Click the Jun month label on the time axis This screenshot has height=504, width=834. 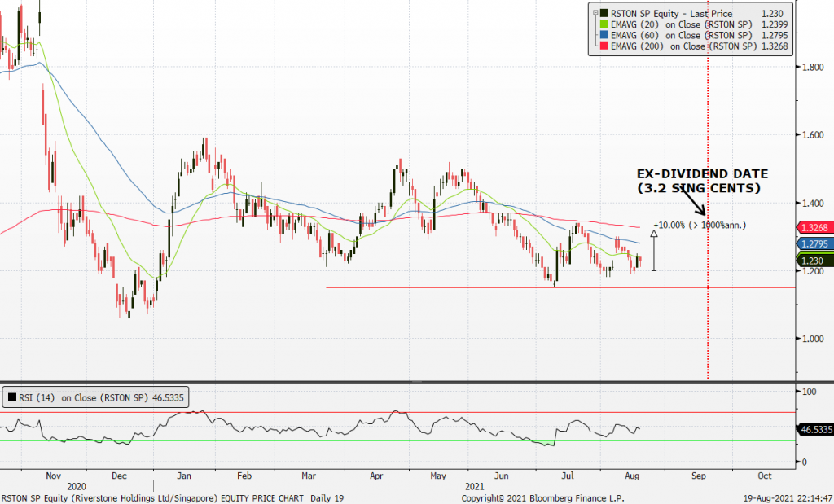[x=501, y=476]
